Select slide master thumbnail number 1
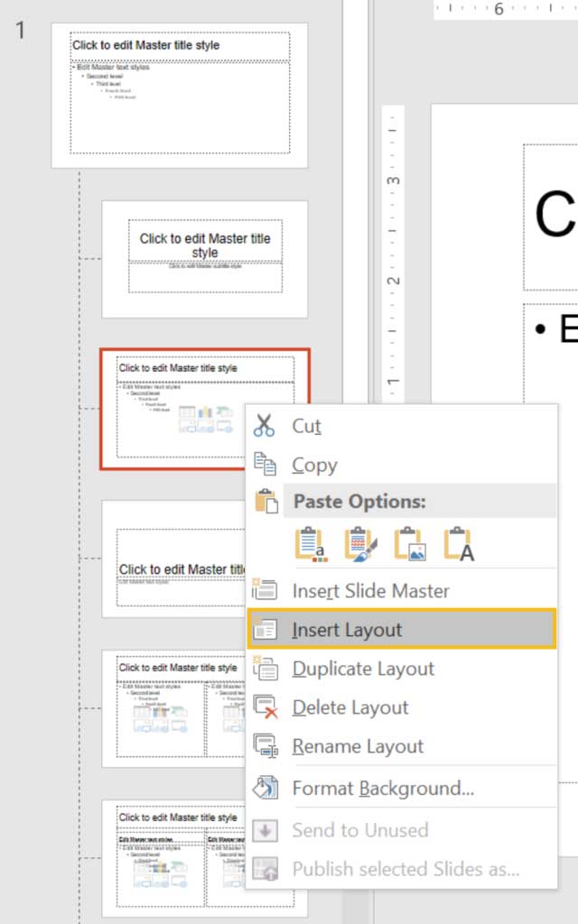Image resolution: width=578 pixels, height=924 pixels. point(180,96)
